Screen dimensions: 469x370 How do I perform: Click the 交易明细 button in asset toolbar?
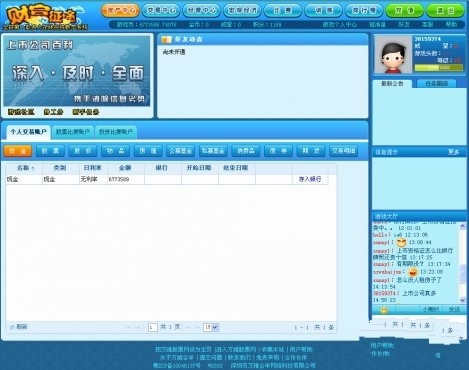(x=343, y=151)
